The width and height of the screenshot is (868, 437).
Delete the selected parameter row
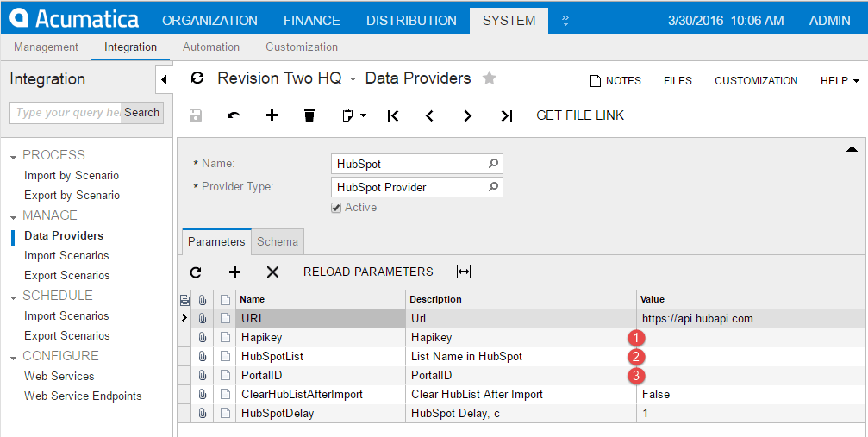[x=273, y=272]
